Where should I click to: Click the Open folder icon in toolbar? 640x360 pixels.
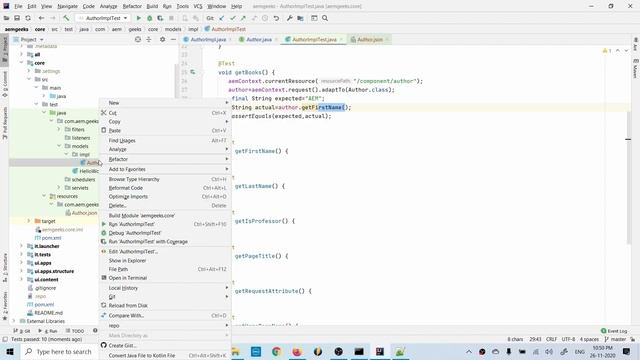(x=7, y=18)
